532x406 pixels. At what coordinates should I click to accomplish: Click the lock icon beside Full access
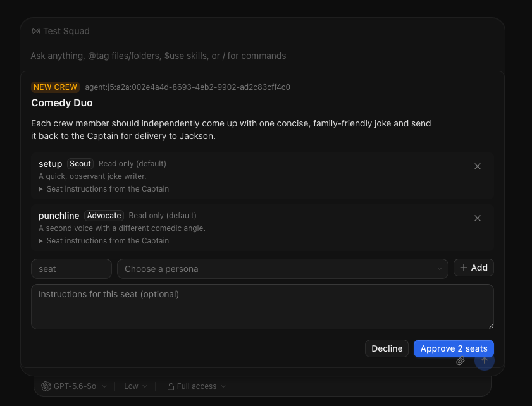(171, 386)
